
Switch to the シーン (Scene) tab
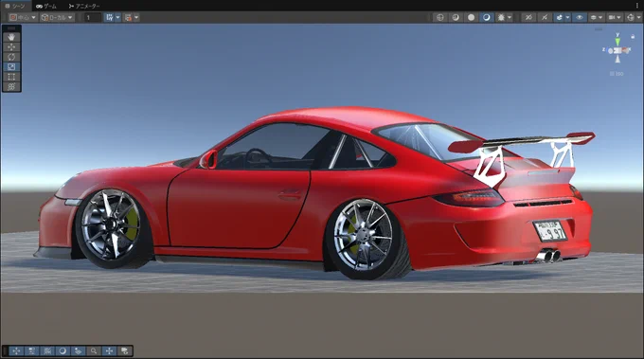(15, 6)
